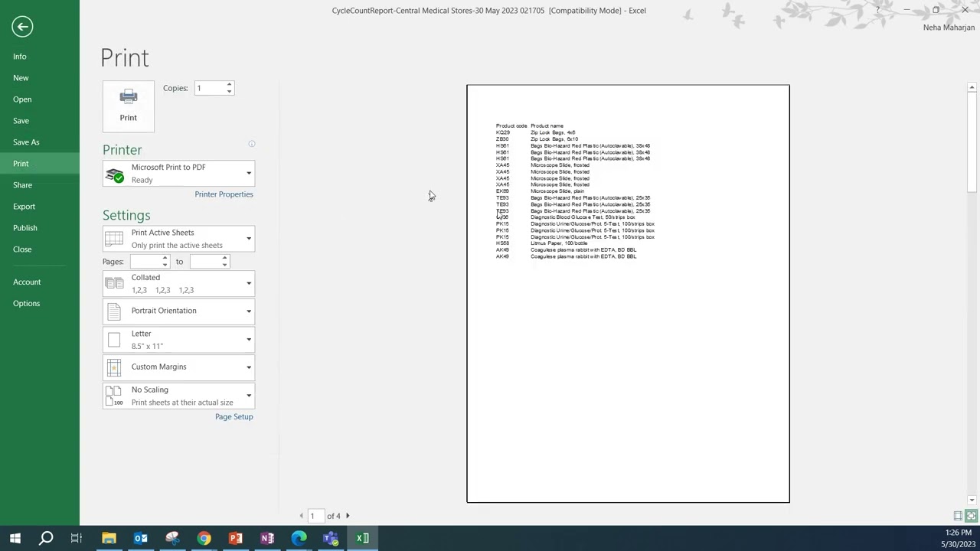This screenshot has height=551, width=980.
Task: Click the no scaling 100 icon
Action: click(114, 396)
